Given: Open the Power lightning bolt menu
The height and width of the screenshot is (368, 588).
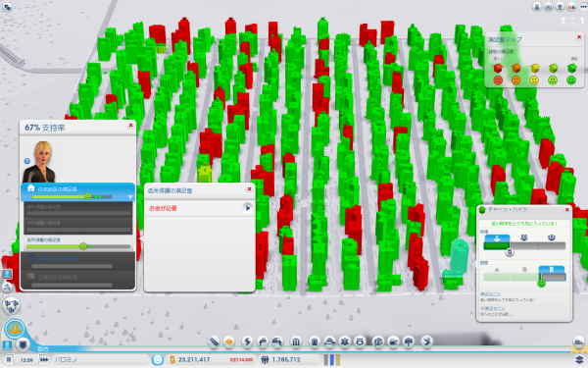Looking at the screenshot, I should pos(247,342).
